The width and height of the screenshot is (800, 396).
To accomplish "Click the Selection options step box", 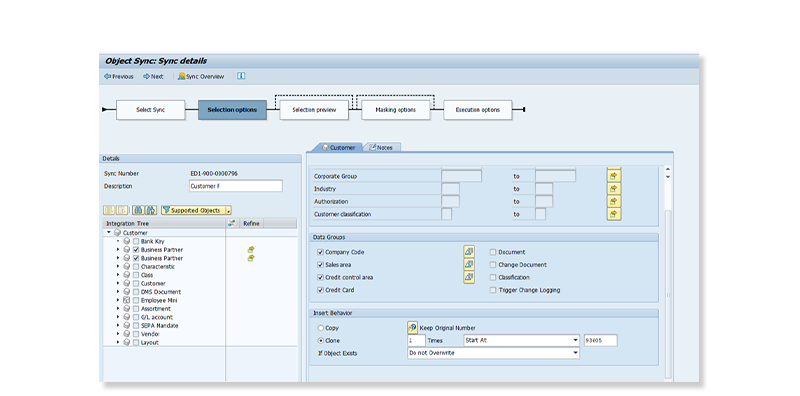I will pyautogui.click(x=232, y=110).
